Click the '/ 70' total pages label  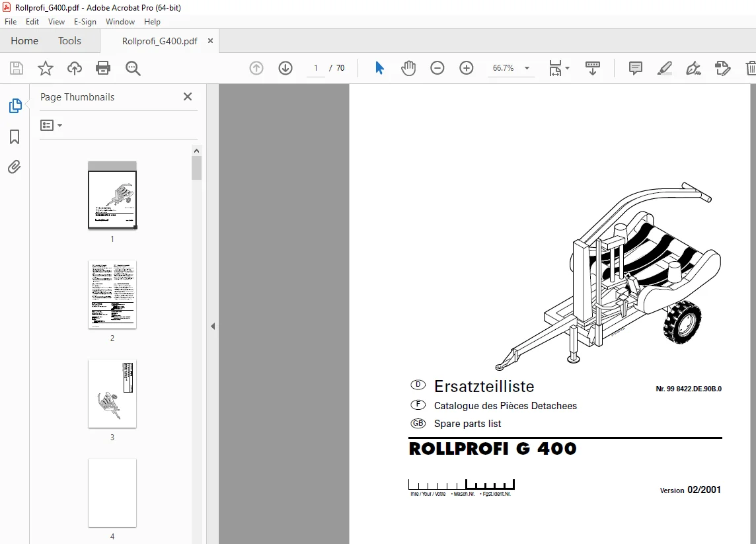click(337, 68)
